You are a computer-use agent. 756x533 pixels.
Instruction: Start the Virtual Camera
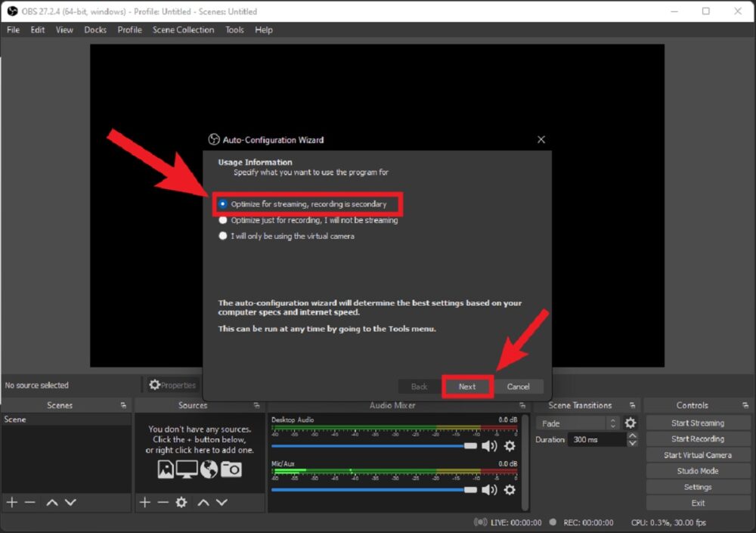pos(697,454)
